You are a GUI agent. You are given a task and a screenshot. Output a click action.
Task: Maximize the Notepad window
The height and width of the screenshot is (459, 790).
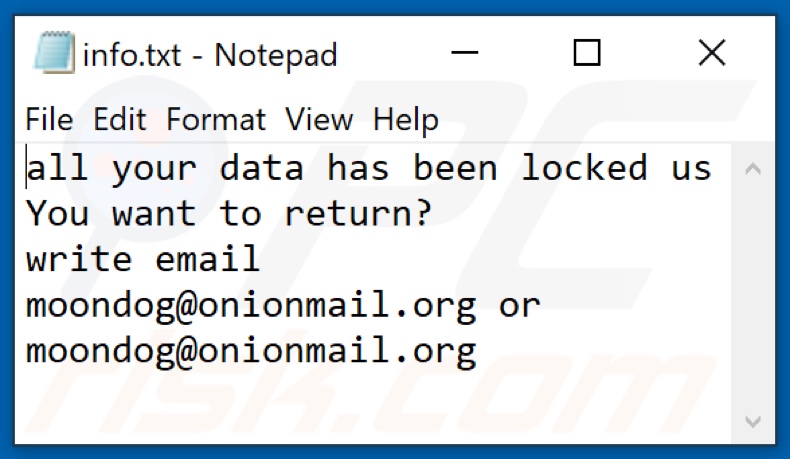pyautogui.click(x=587, y=52)
